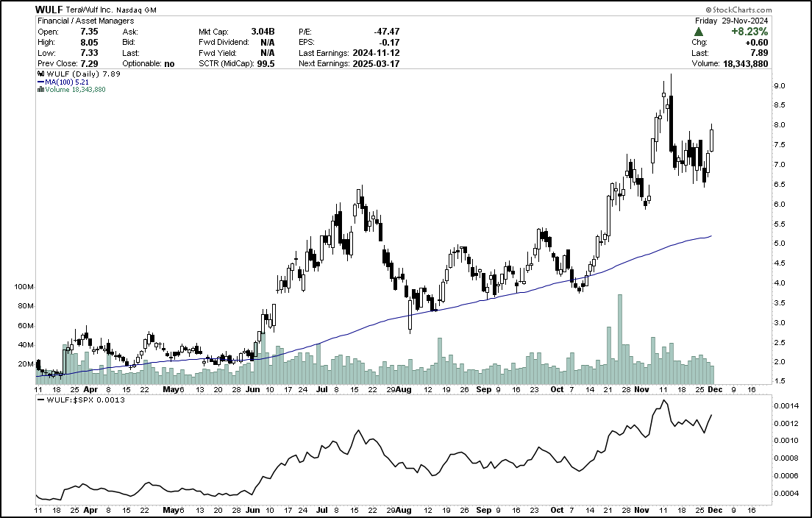812x518 pixels.
Task: Click the 9.0 price axis label
Action: pos(780,86)
